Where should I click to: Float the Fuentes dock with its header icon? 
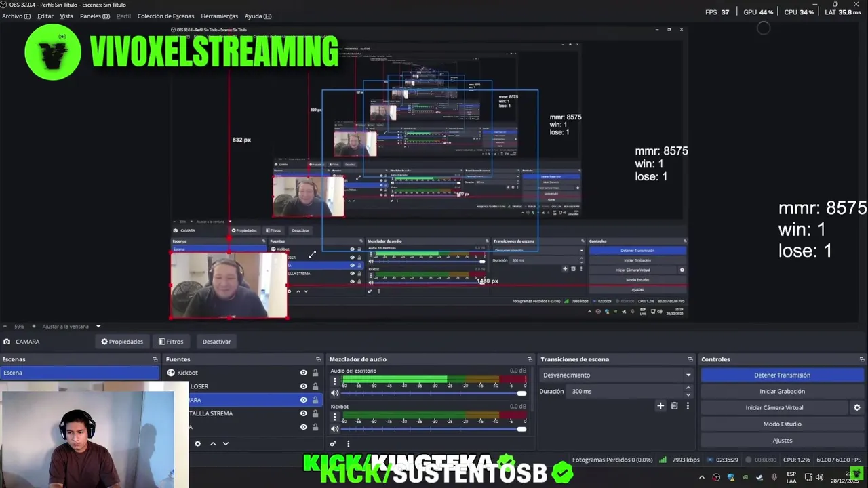pos(319,359)
